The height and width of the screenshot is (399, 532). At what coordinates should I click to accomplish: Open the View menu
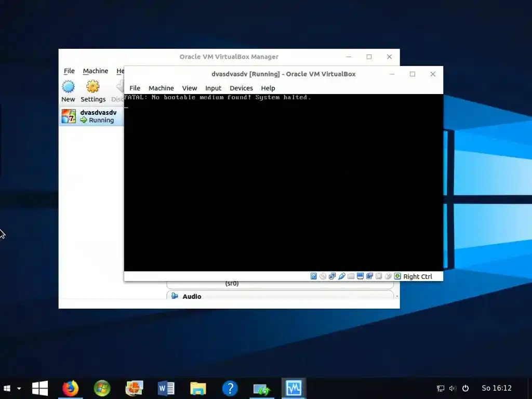[x=189, y=88]
